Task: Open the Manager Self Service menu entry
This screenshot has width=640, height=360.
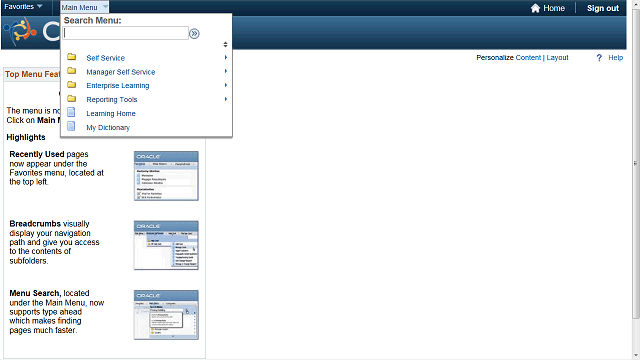Action: 121,72
